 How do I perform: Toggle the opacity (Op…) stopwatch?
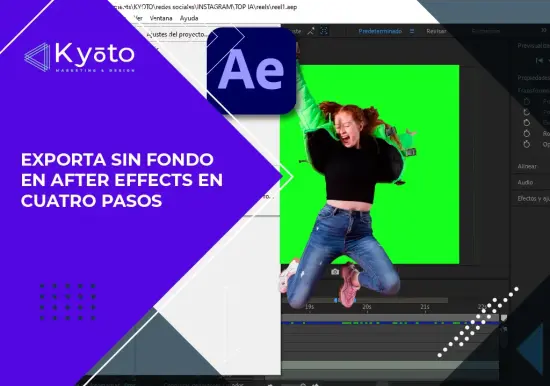[526, 144]
